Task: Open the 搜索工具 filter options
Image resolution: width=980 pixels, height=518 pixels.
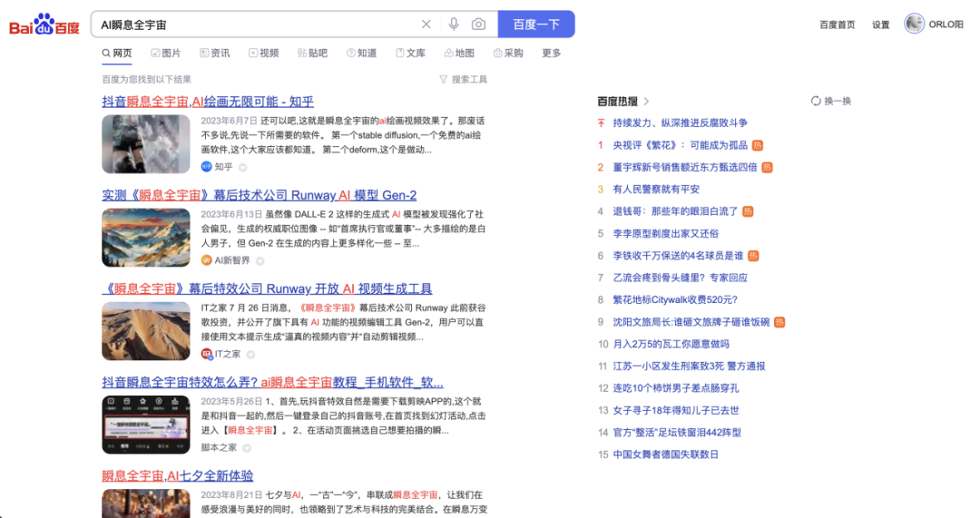Action: [463, 80]
